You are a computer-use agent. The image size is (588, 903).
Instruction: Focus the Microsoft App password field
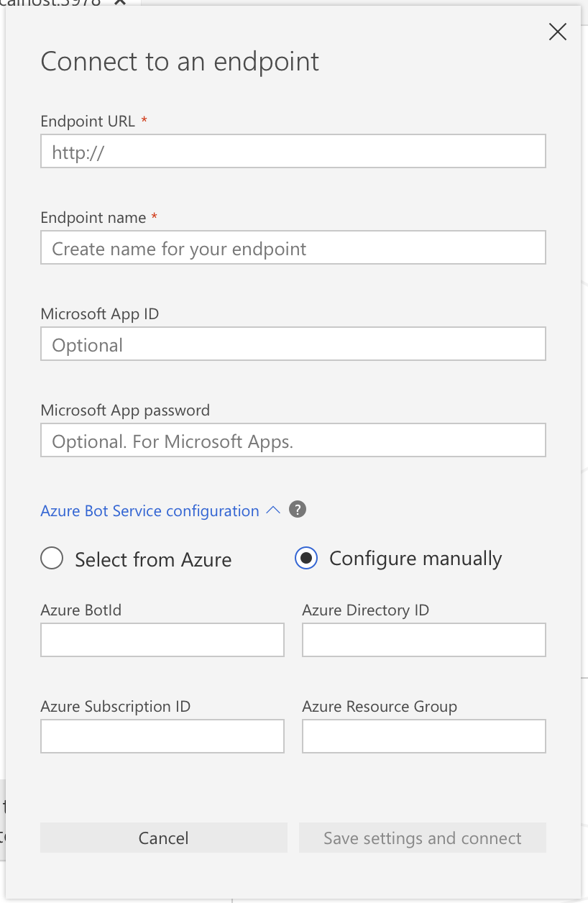tap(293, 441)
